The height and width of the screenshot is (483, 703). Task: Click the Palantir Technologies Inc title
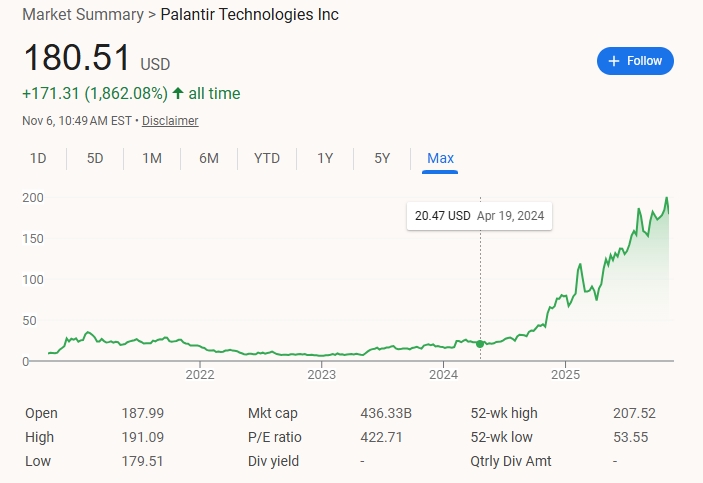[249, 15]
